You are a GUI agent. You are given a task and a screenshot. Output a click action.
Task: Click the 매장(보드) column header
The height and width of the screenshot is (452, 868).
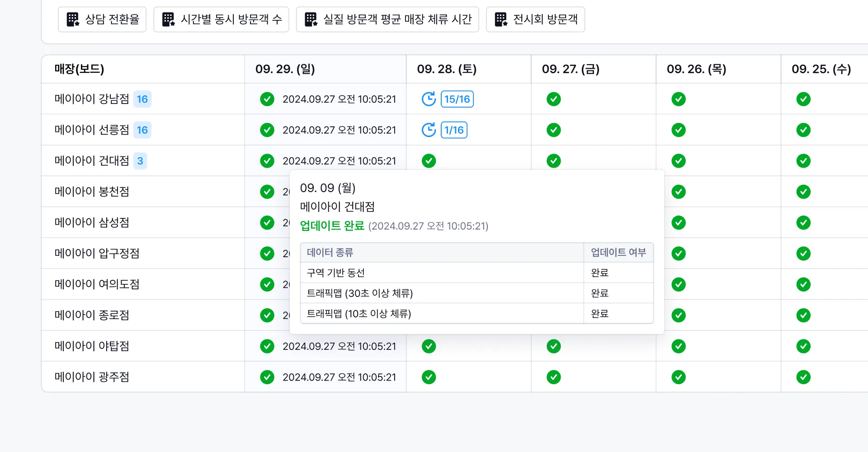pos(79,69)
